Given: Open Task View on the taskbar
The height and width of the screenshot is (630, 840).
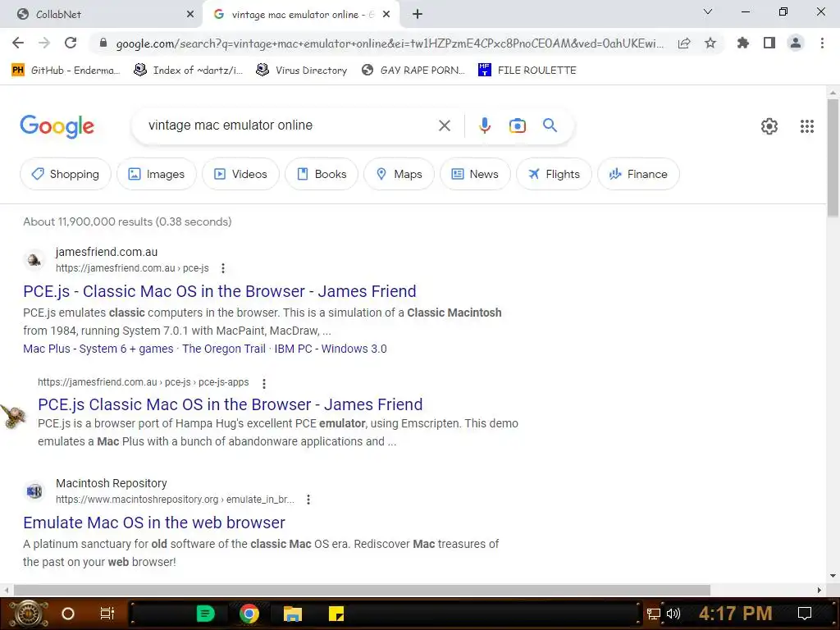Looking at the screenshot, I should (107, 614).
